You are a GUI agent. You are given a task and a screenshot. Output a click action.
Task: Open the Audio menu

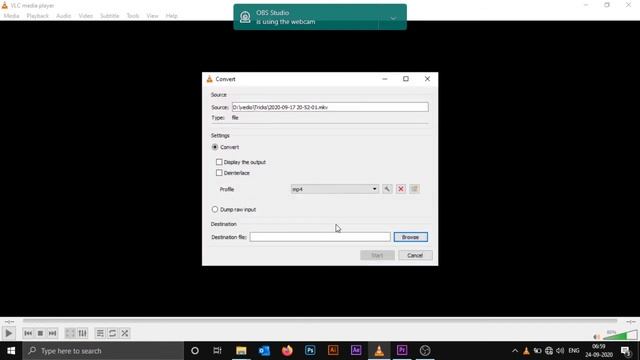point(63,16)
